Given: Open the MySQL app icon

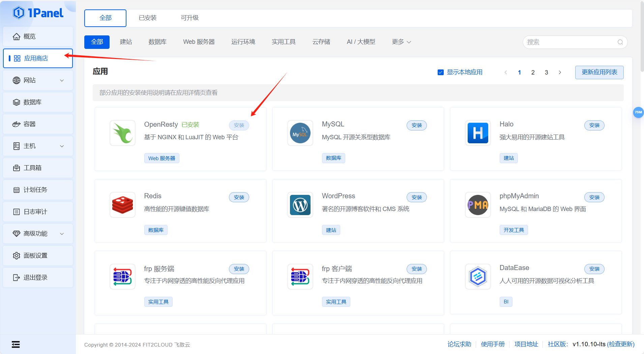Looking at the screenshot, I should coord(300,133).
